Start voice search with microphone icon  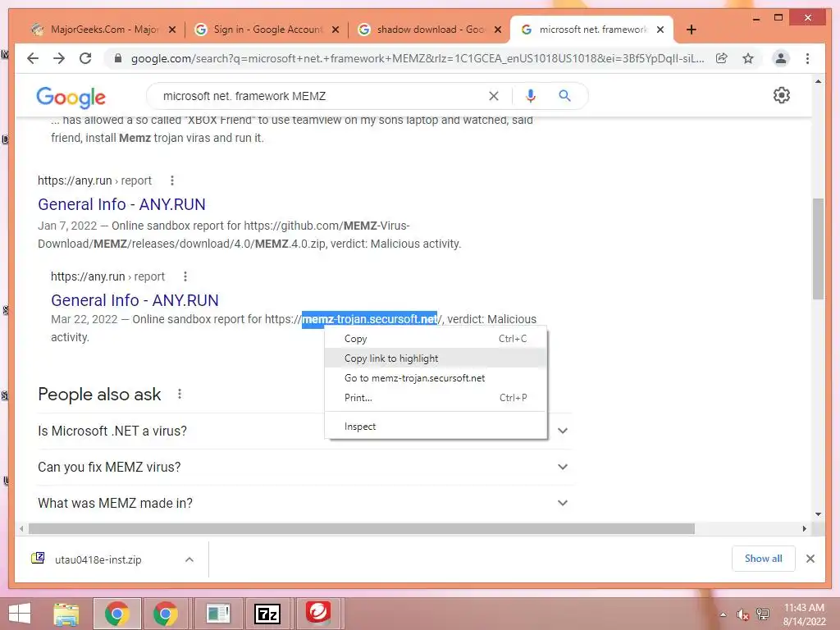coord(531,96)
